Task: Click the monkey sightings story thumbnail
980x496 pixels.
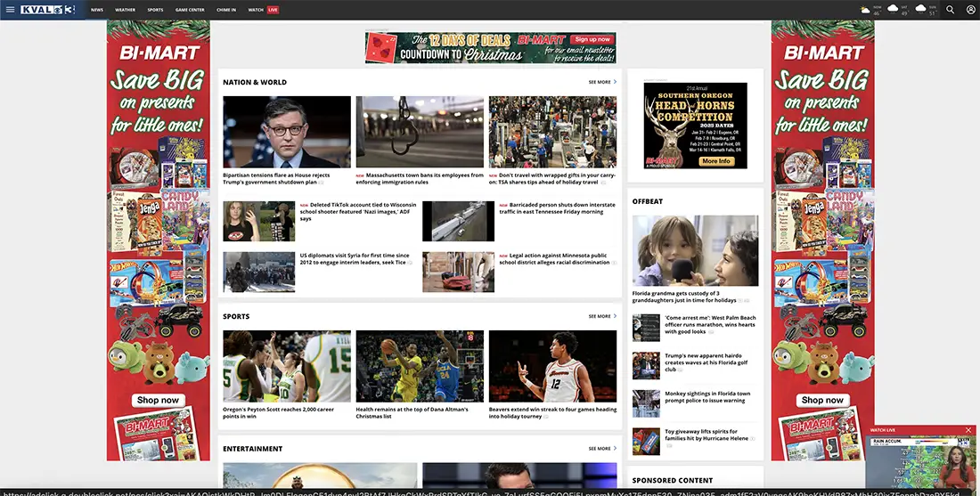Action: pyautogui.click(x=646, y=403)
